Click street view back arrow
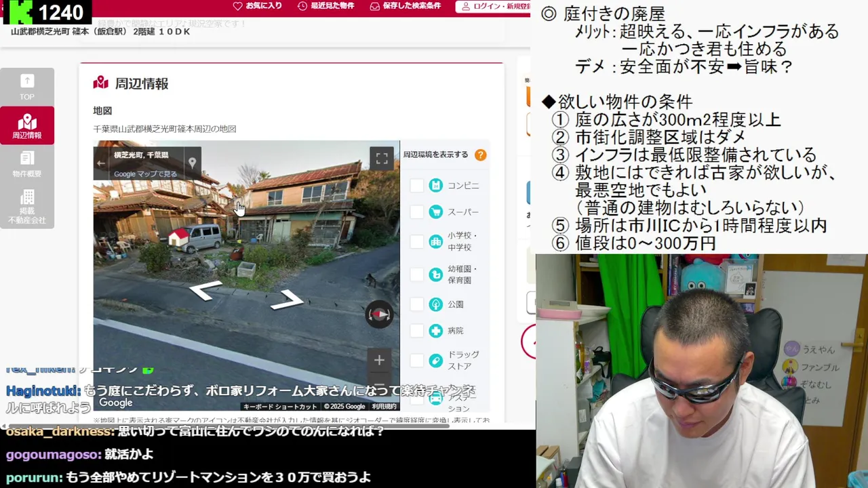868x488 pixels. click(x=101, y=163)
